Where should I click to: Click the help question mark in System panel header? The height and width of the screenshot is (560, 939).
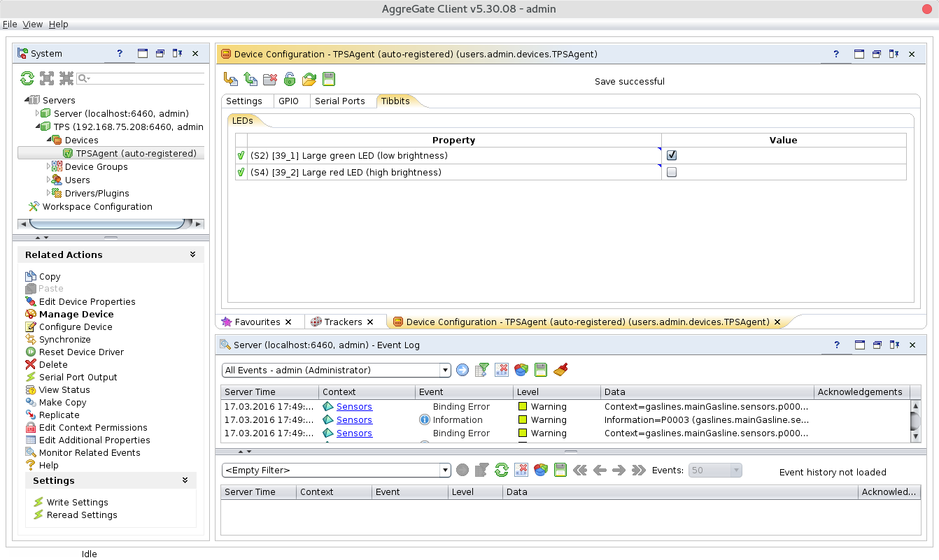pyautogui.click(x=120, y=53)
